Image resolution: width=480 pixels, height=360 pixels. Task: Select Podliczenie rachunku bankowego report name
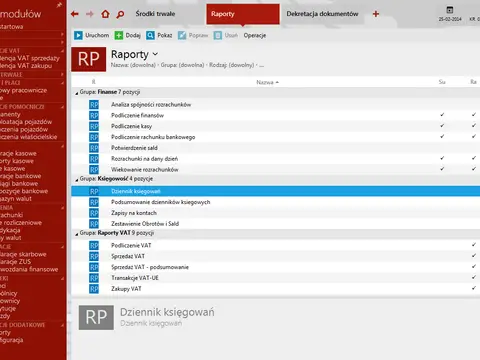[x=153, y=137]
